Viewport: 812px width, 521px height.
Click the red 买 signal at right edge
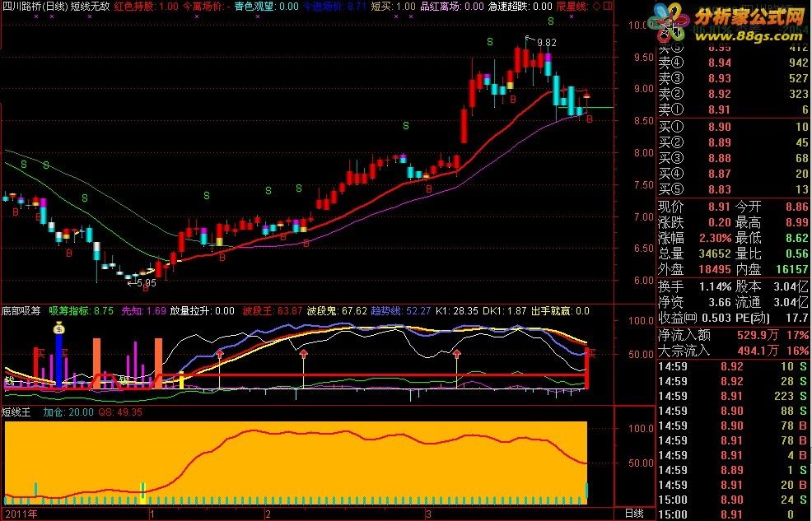[591, 353]
